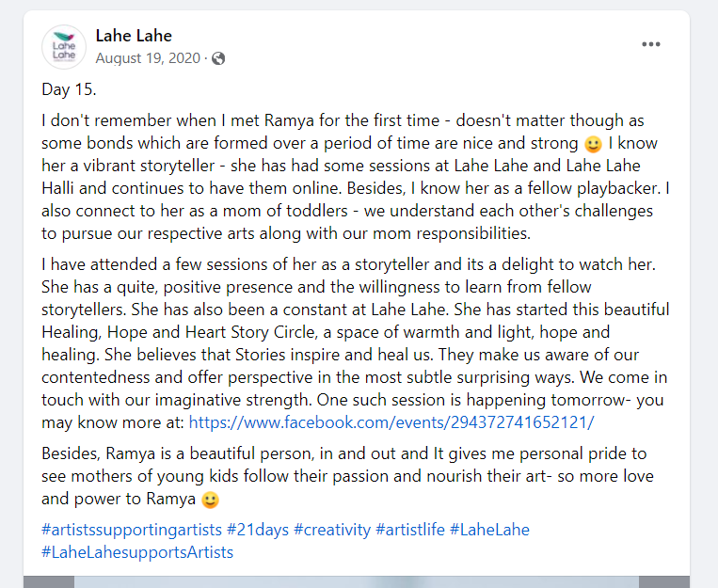Click the public audience globe icon
718x588 pixels.
click(x=218, y=58)
